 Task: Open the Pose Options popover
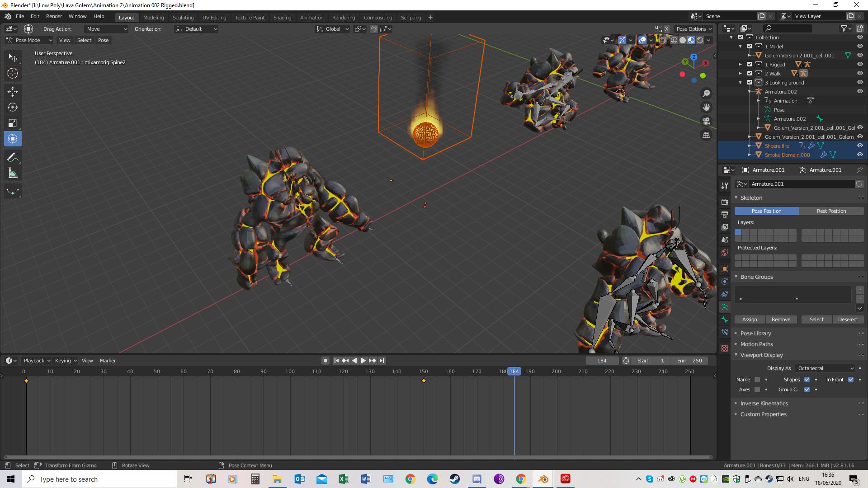click(694, 29)
